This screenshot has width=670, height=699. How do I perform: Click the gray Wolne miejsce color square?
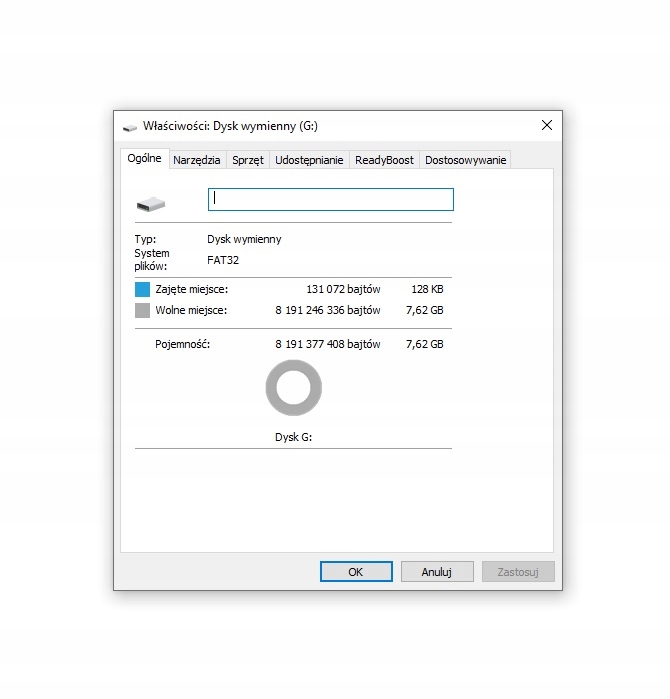[x=142, y=311]
